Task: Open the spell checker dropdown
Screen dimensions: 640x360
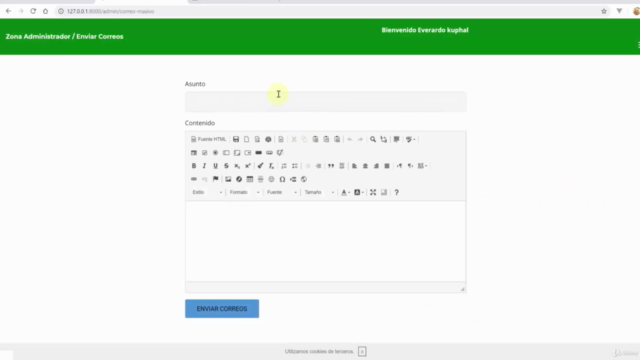Action: pos(411,139)
